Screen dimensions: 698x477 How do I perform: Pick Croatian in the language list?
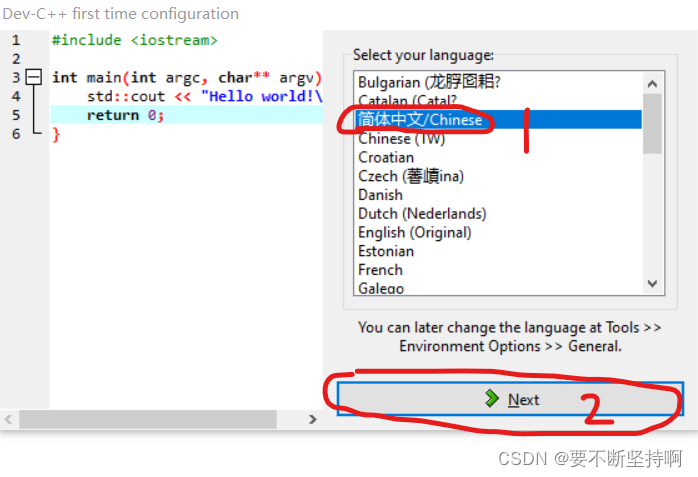(x=386, y=157)
